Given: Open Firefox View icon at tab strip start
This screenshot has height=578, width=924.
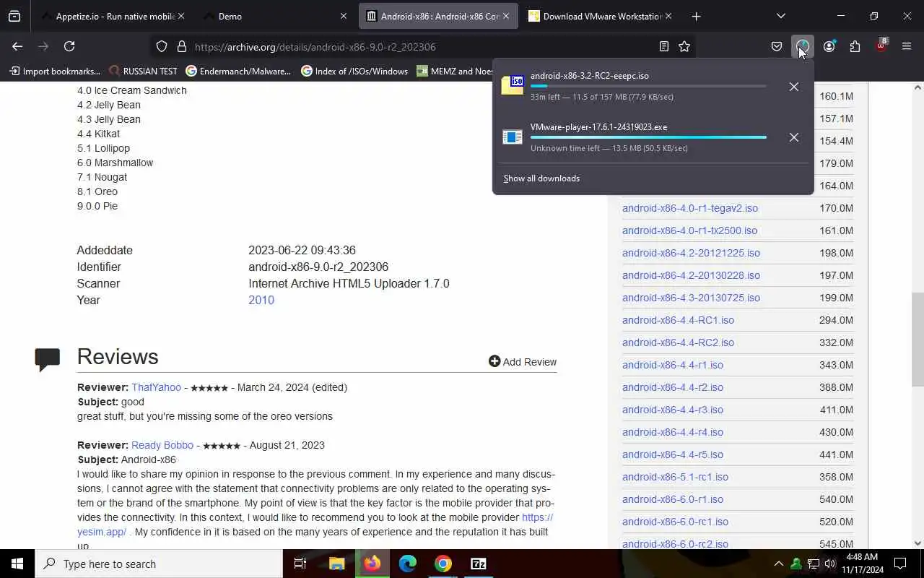Looking at the screenshot, I should pyautogui.click(x=14, y=16).
